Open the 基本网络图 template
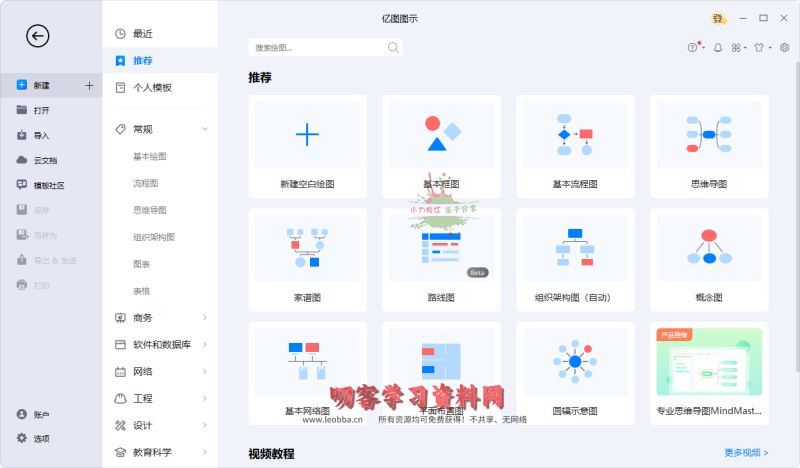 point(308,373)
